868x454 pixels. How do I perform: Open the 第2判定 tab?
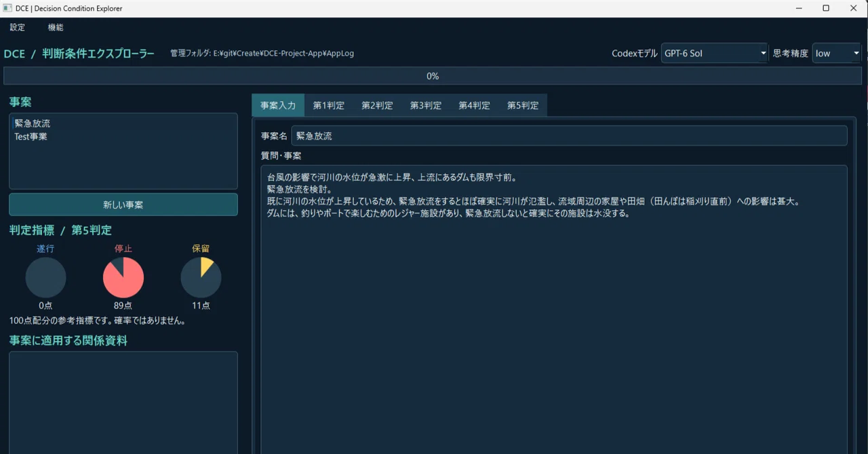(x=377, y=106)
